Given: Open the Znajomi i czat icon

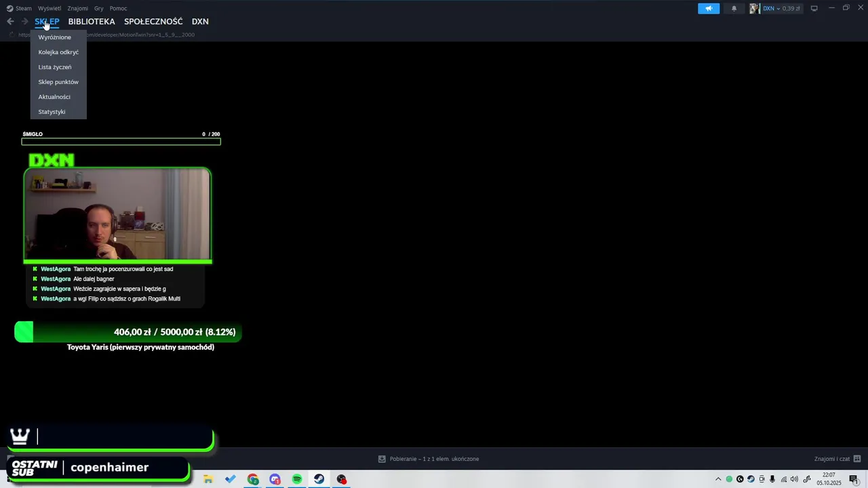Looking at the screenshot, I should (x=857, y=459).
